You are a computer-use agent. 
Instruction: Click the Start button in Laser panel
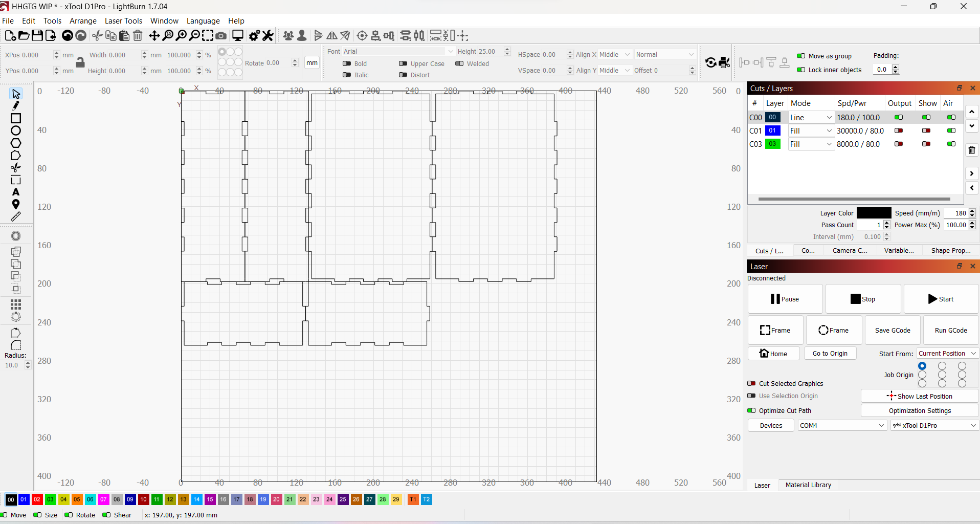[941, 299]
